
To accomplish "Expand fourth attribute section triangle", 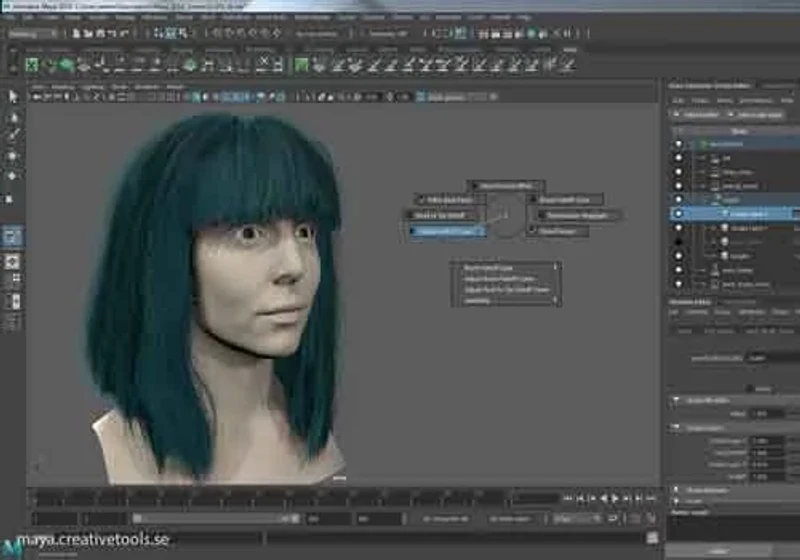I will pyautogui.click(x=676, y=501).
